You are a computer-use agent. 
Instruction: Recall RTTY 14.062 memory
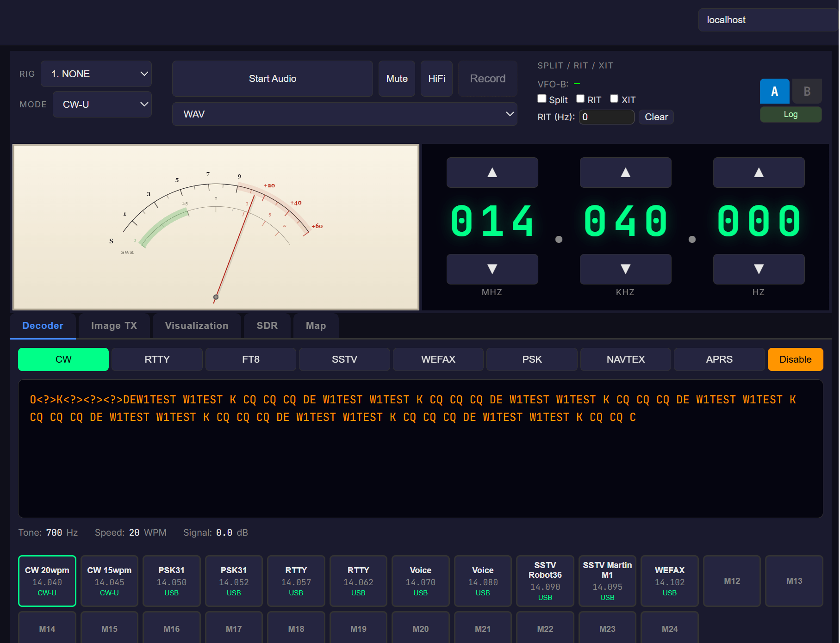point(358,581)
